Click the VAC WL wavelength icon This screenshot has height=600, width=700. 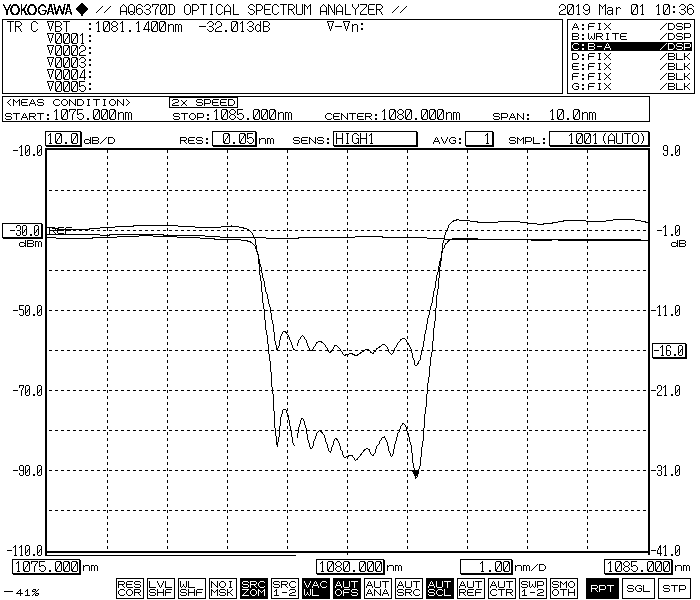click(315, 588)
